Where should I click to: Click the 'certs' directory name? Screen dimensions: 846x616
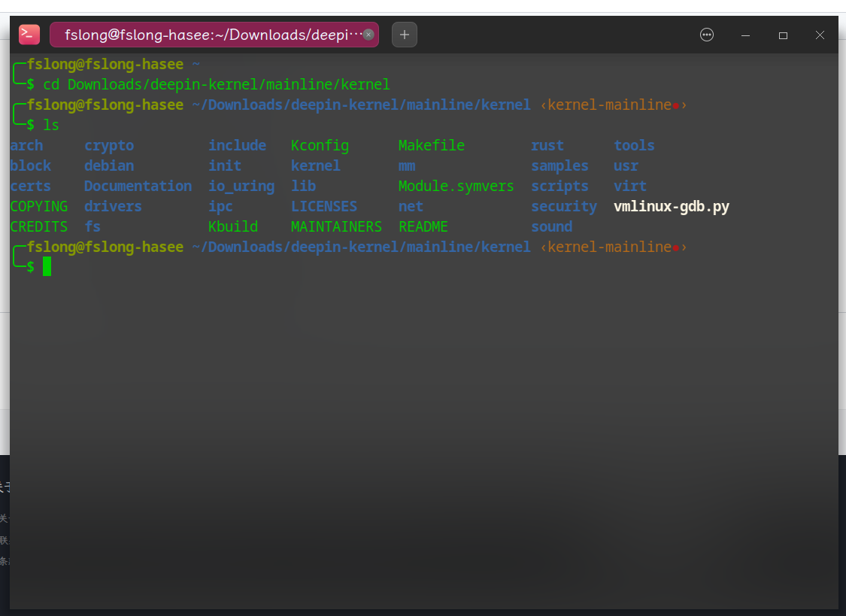31,186
